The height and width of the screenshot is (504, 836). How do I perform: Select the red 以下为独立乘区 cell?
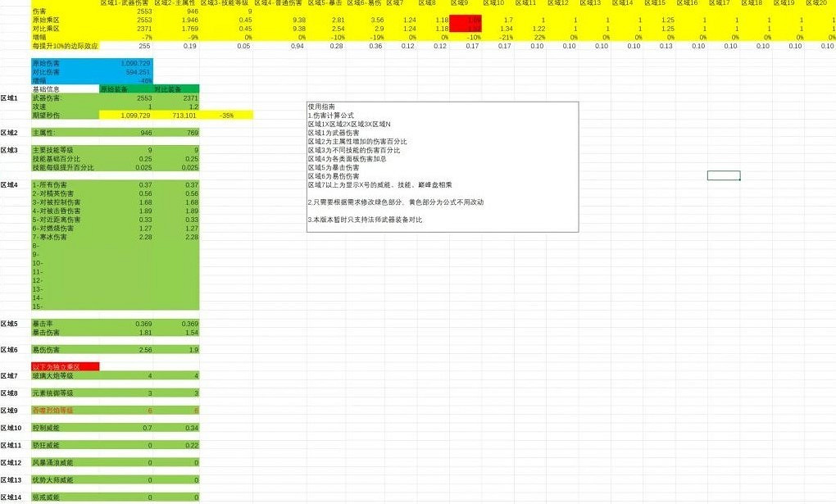(x=65, y=366)
